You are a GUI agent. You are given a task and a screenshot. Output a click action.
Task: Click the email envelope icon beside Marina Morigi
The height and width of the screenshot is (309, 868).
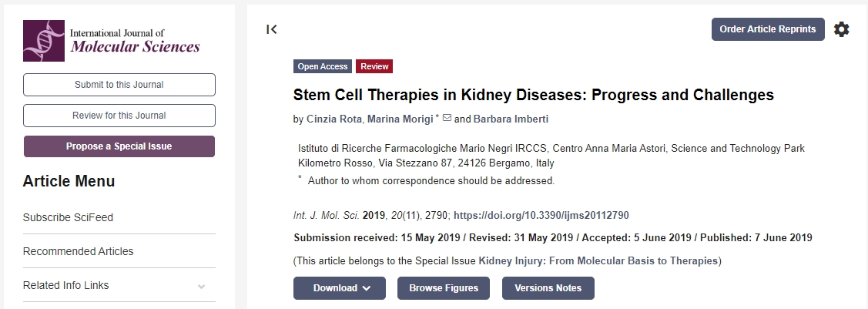click(x=447, y=119)
